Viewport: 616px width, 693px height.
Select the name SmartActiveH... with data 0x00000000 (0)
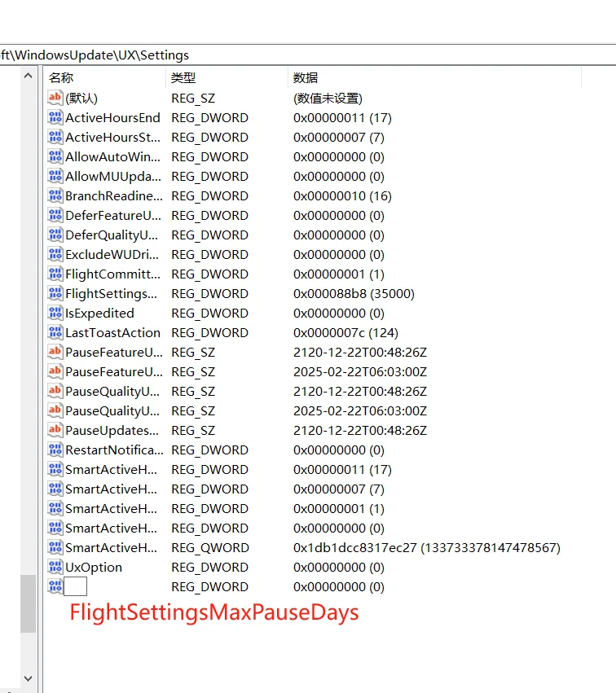[x=111, y=528]
